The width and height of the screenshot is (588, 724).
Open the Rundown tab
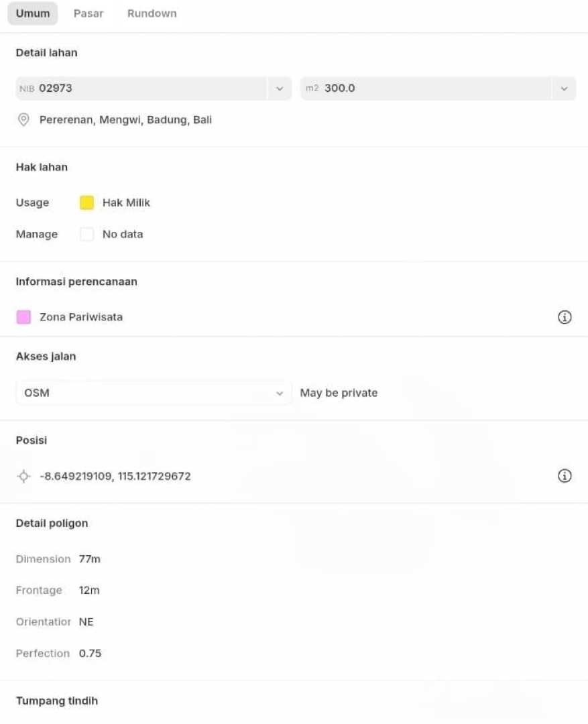coord(152,13)
